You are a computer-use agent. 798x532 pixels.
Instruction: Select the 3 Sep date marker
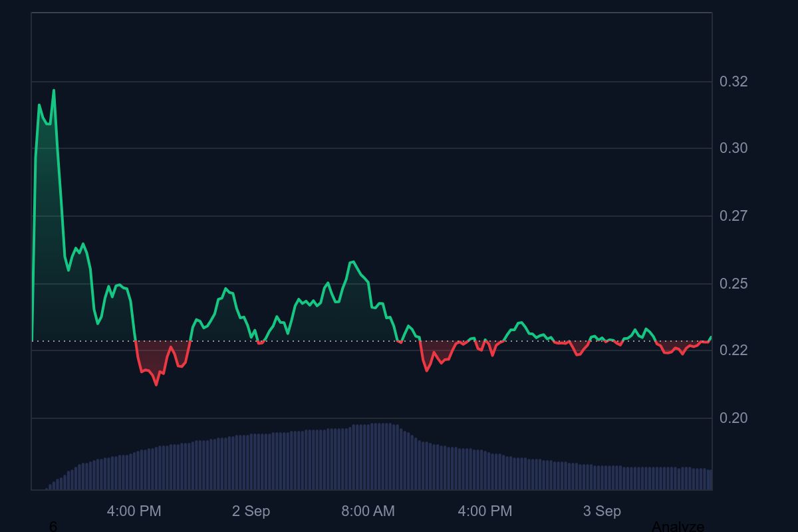pos(602,511)
